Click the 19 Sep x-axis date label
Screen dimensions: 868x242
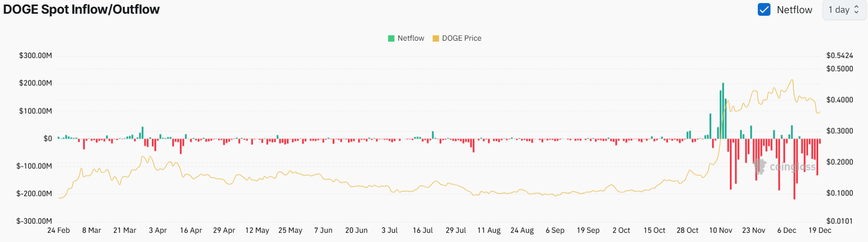[x=588, y=230]
